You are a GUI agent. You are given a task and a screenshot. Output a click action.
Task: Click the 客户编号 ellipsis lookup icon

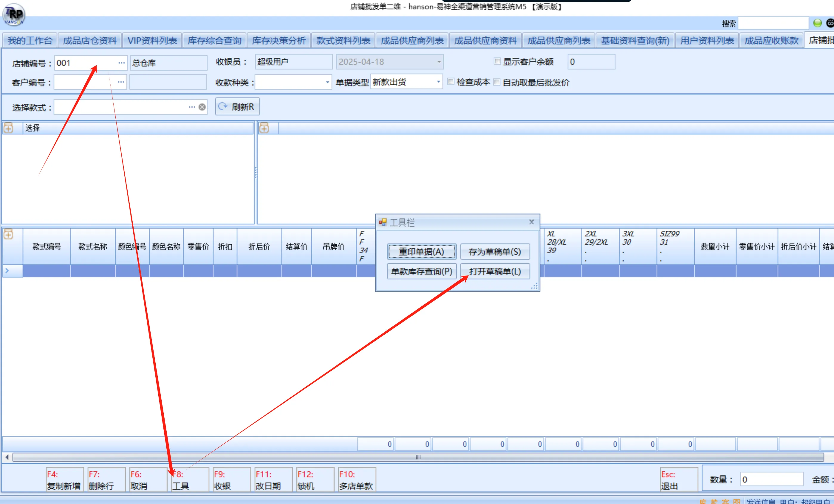[x=122, y=82]
